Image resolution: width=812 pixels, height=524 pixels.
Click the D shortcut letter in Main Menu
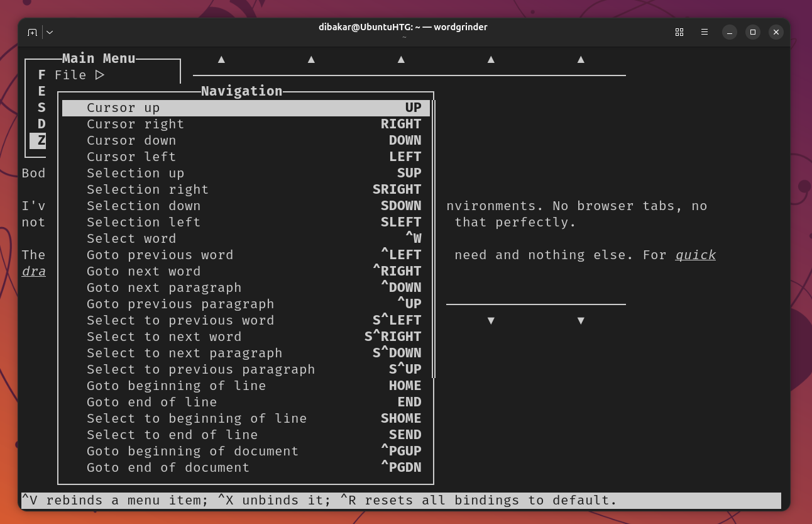click(41, 124)
